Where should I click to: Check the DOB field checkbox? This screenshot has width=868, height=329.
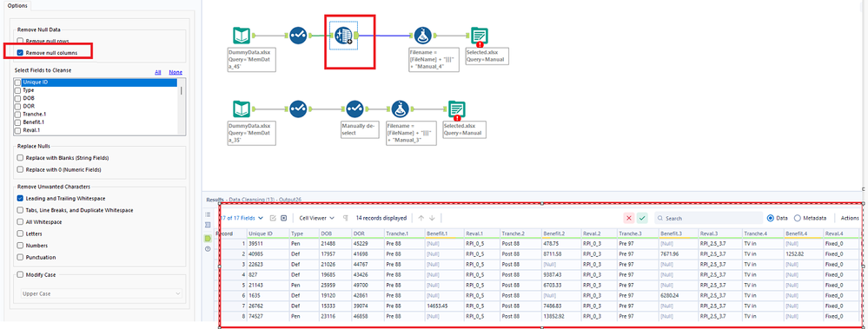pyautogui.click(x=18, y=98)
